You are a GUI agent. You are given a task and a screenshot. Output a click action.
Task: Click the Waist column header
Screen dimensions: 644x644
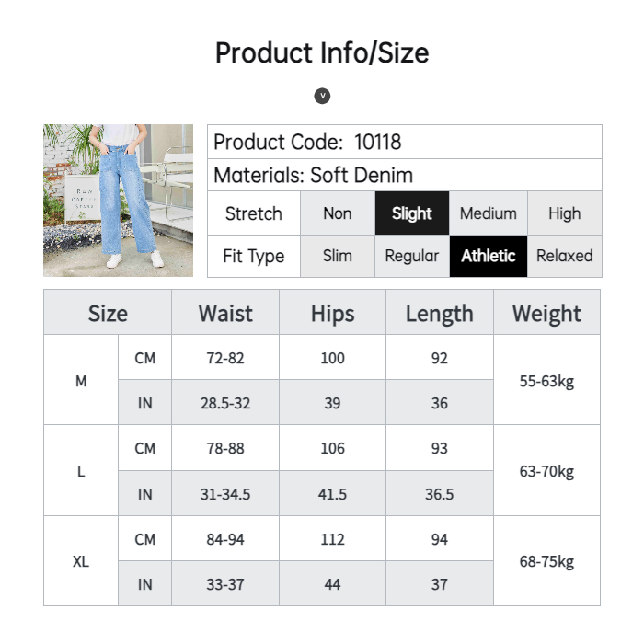point(225,313)
